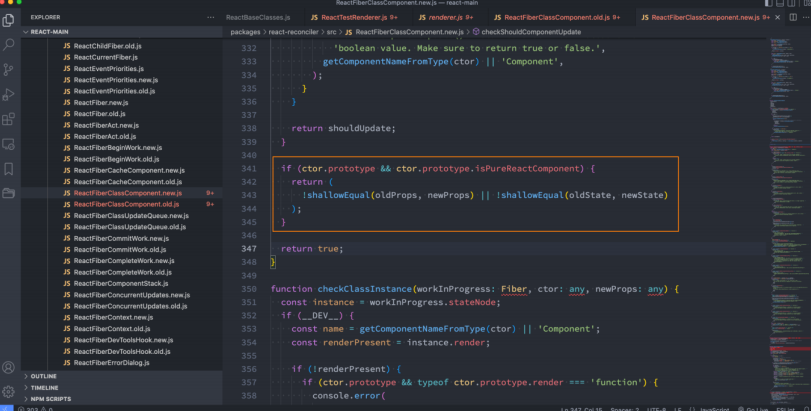Expand the NPM SCRIPTS section

pyautogui.click(x=122, y=399)
